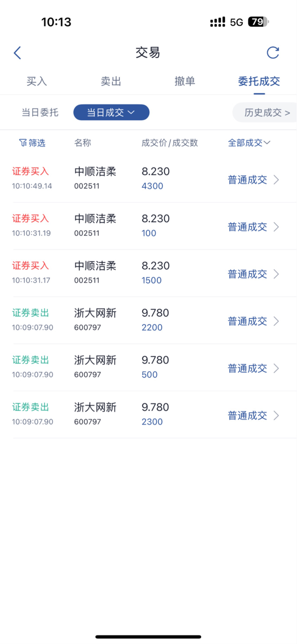Image resolution: width=297 pixels, height=644 pixels.
Task: Expand the 当日成交 dropdown
Action: (x=111, y=112)
